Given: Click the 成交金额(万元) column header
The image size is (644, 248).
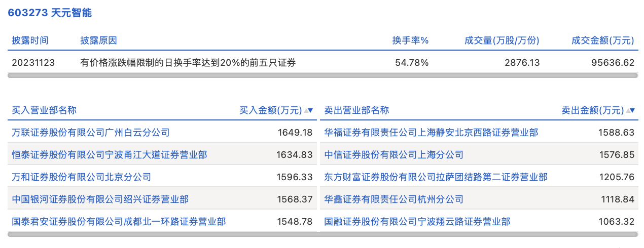Looking at the screenshot, I should point(602,40).
